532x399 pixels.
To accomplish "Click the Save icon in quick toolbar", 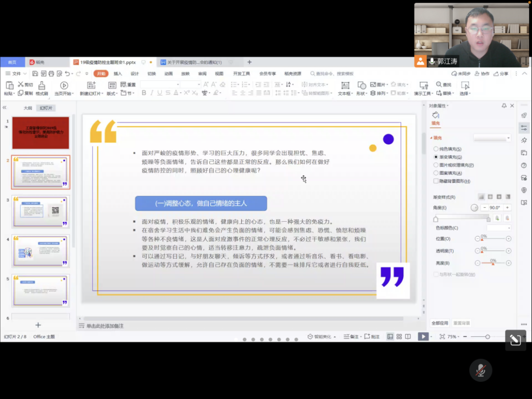I will [35, 74].
